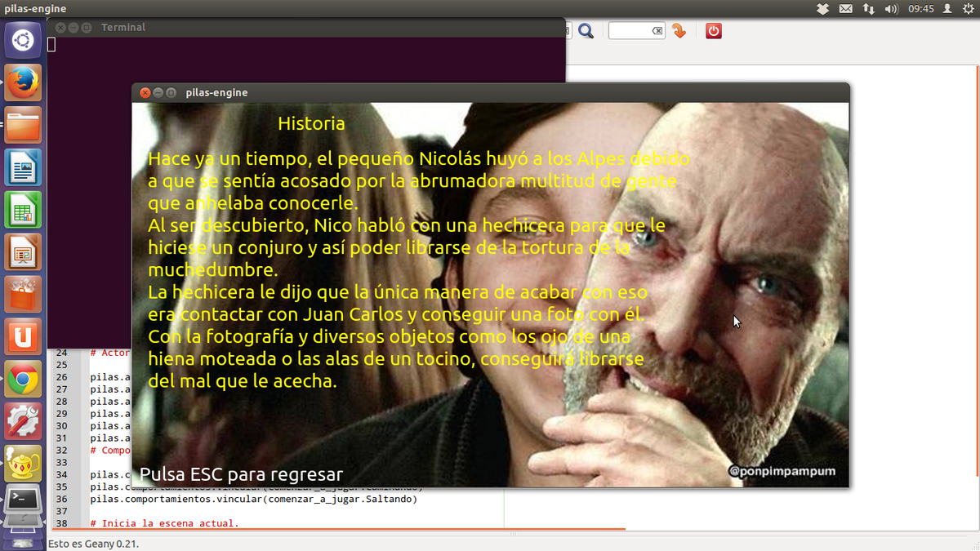Viewport: 980px width, 551px height.
Task: Click the story line 'del mal que le acecha.'
Action: click(243, 381)
